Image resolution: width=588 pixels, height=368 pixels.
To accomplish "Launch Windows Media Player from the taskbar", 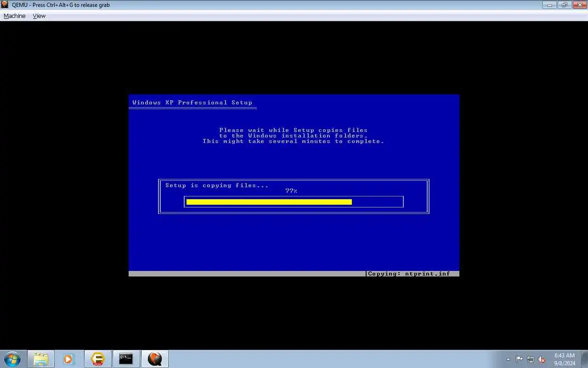I will pyautogui.click(x=69, y=359).
